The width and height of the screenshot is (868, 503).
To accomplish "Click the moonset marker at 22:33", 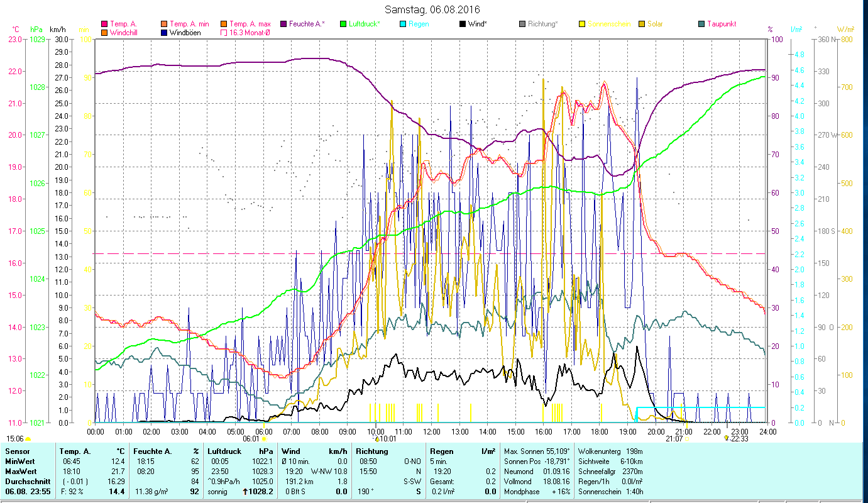I will (x=727, y=438).
